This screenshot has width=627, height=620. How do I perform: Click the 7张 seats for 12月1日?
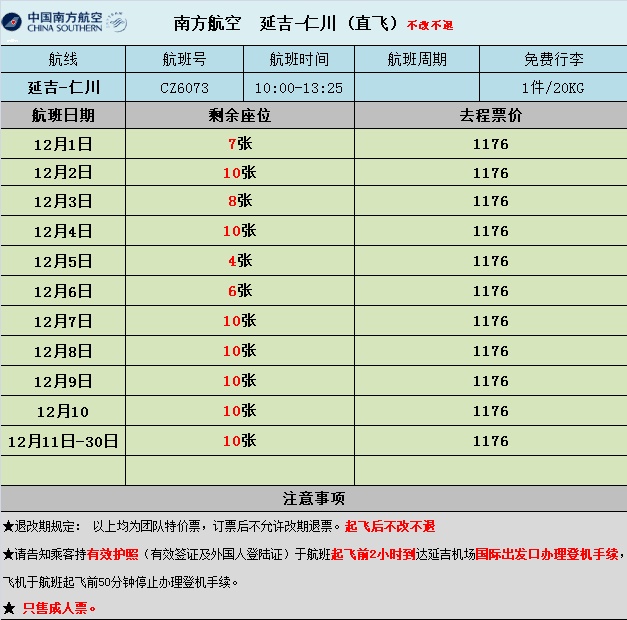[x=240, y=143]
